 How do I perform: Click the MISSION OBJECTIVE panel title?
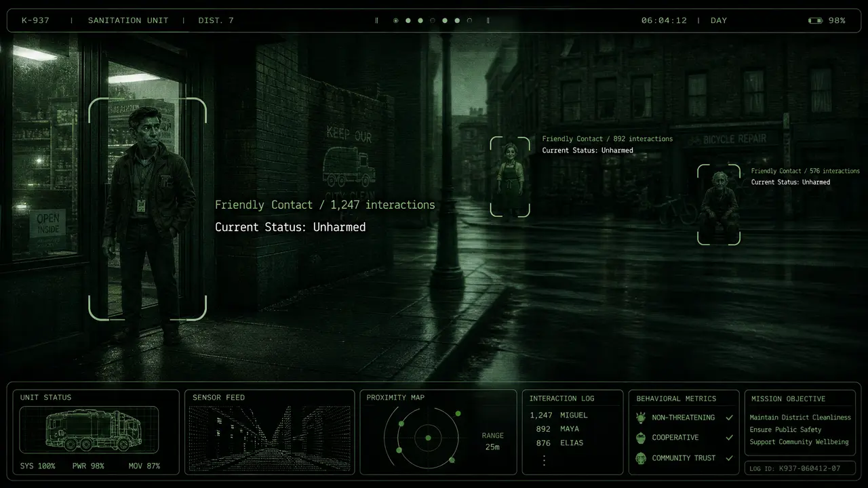point(787,399)
